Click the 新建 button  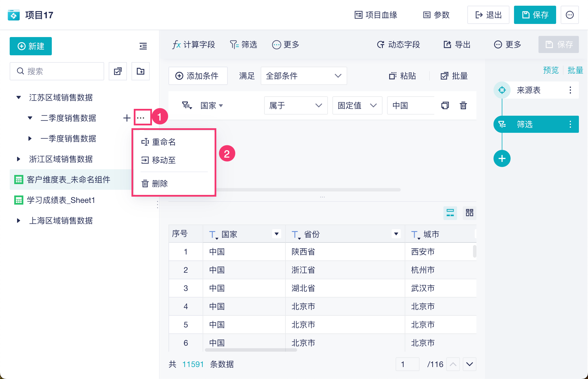coord(31,46)
